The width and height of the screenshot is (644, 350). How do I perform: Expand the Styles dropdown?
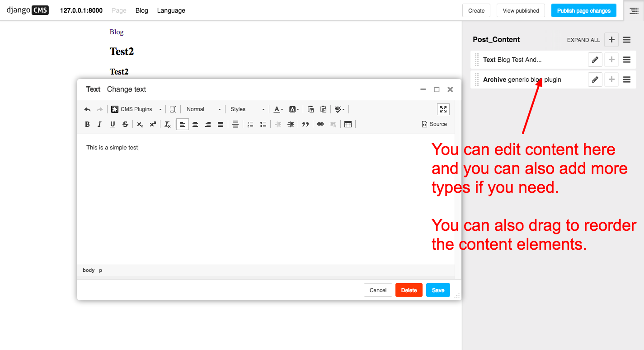click(247, 109)
